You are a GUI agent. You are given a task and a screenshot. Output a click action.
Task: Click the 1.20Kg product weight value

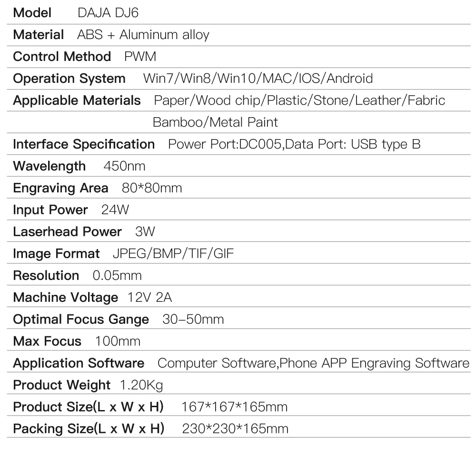142,385
